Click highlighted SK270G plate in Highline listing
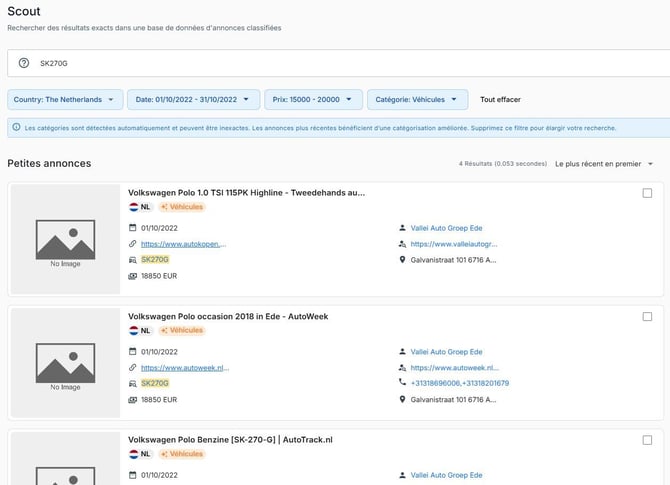Viewport: 670px width, 485px height. pyautogui.click(x=155, y=259)
